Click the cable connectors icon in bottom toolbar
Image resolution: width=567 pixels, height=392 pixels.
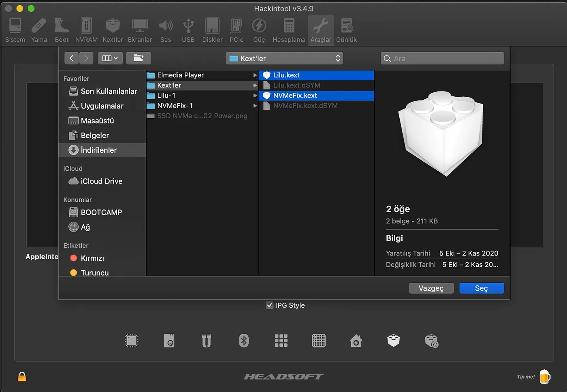coord(207,341)
